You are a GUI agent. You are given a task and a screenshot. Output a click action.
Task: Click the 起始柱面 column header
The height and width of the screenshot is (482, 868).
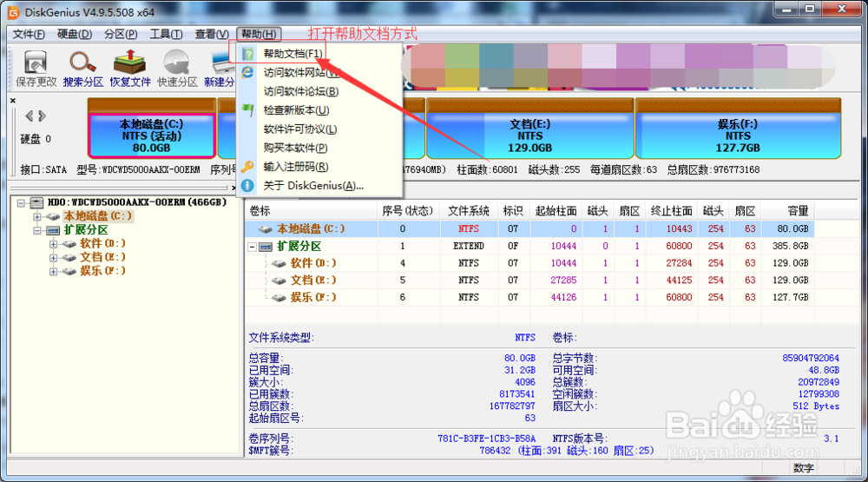tap(556, 211)
